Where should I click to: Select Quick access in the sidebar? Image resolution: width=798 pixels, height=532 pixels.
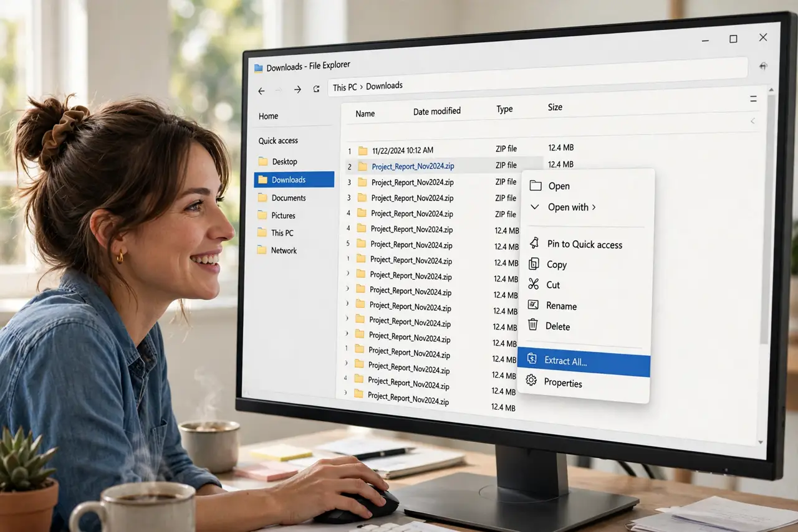pos(278,141)
